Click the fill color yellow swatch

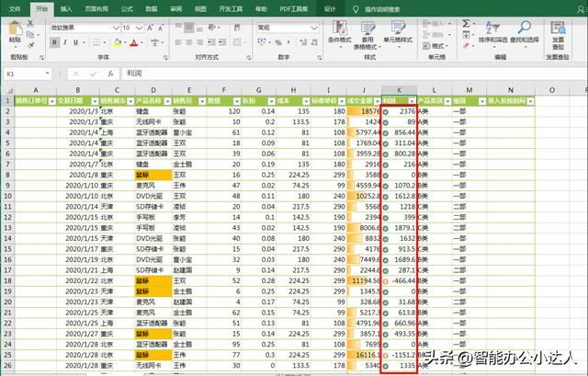pyautogui.click(x=117, y=42)
